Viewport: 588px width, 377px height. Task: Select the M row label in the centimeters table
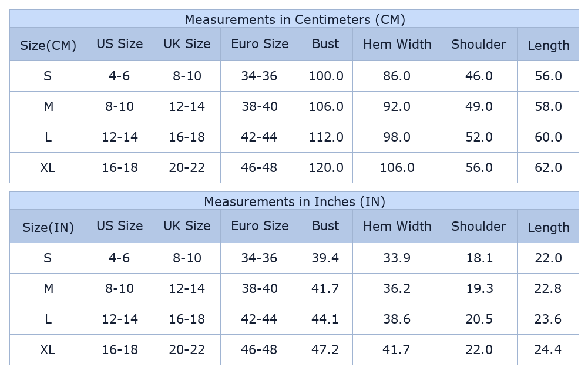48,106
